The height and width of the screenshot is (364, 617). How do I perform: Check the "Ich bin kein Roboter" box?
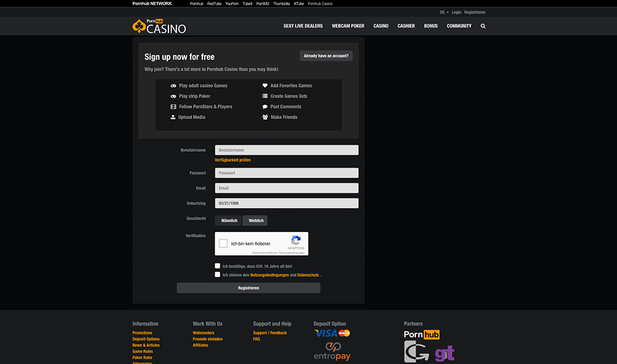223,244
